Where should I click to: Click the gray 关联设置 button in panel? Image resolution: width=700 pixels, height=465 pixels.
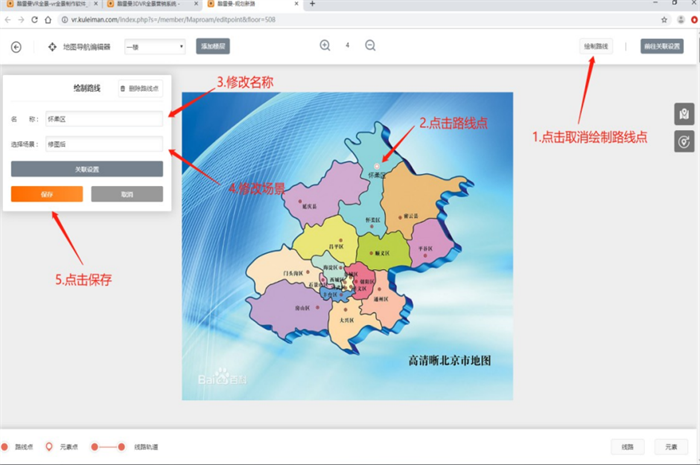click(87, 169)
